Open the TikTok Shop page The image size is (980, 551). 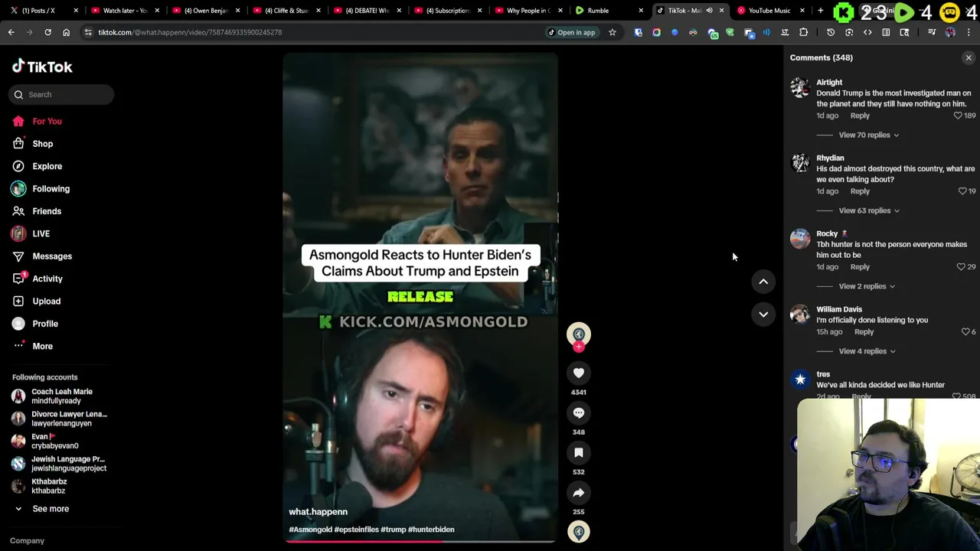(42, 144)
